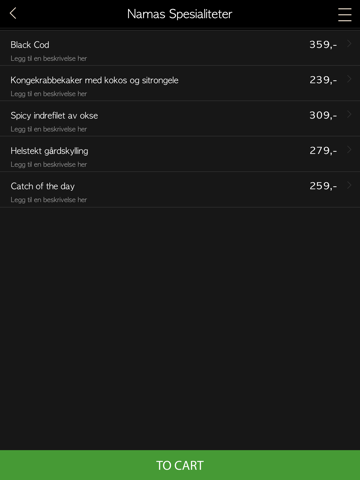Tap the TO CART button
The width and height of the screenshot is (360, 480).
pyautogui.click(x=180, y=465)
